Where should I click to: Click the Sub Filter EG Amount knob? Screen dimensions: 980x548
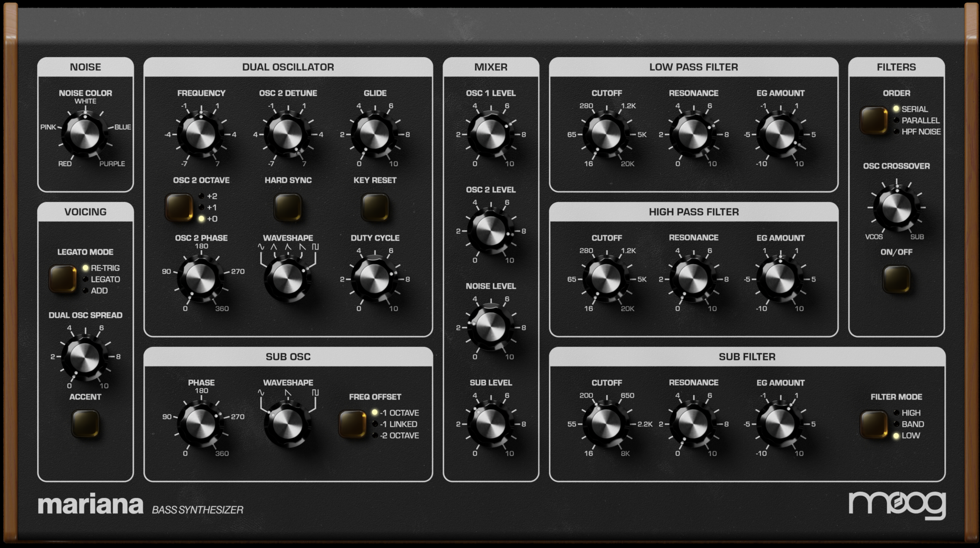[780, 424]
